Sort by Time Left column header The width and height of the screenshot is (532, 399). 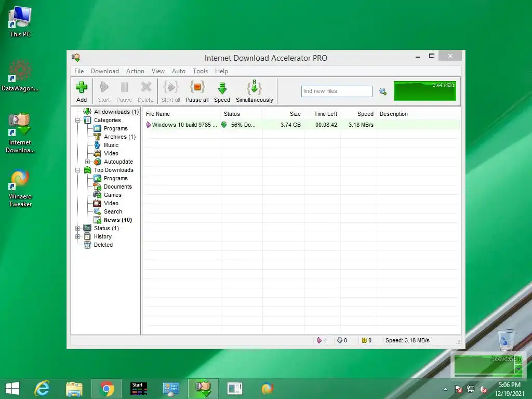322,114
